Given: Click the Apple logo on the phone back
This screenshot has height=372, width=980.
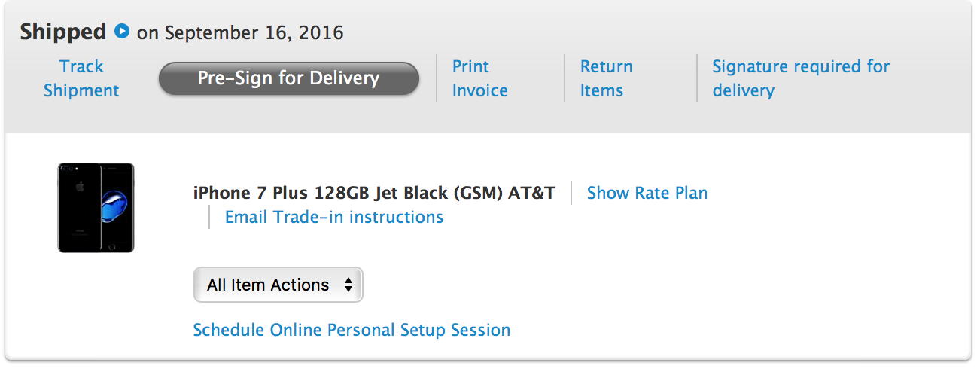Looking at the screenshot, I should (79, 185).
